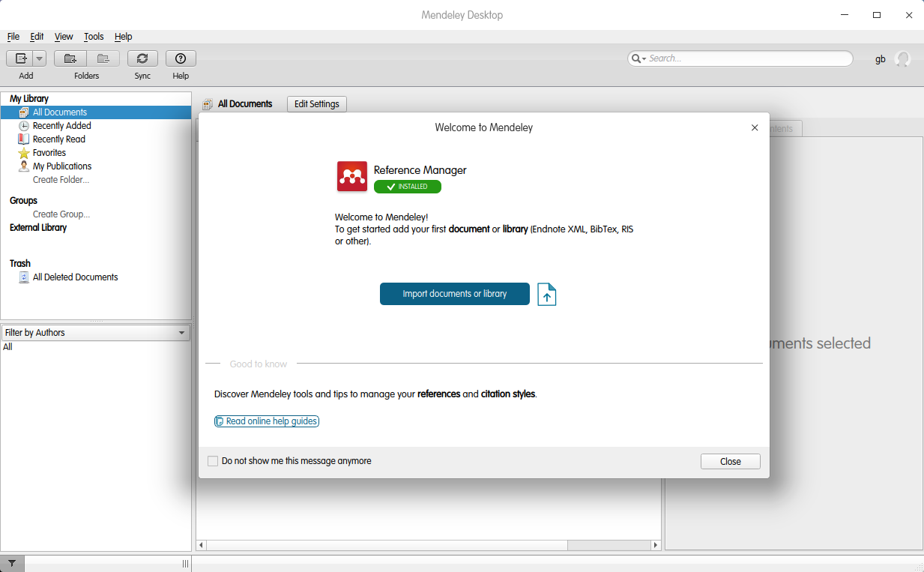Click the upload file icon beside Import
The height and width of the screenshot is (572, 924).
coord(547,295)
